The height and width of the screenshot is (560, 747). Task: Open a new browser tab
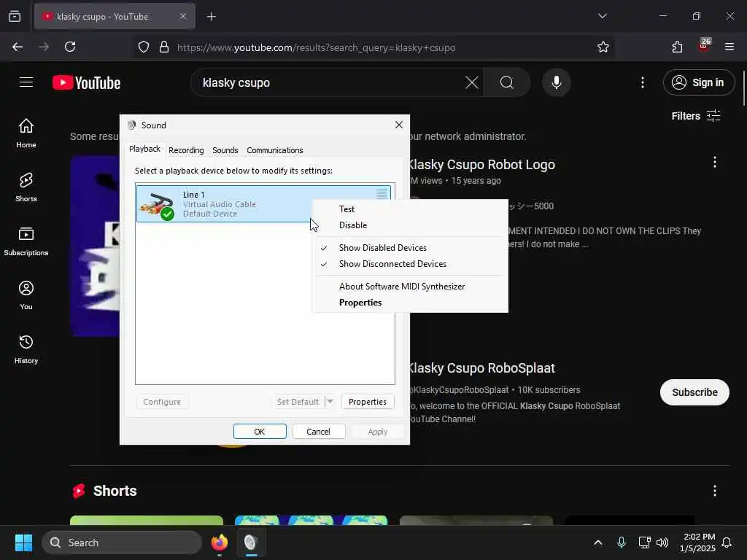coord(211,17)
